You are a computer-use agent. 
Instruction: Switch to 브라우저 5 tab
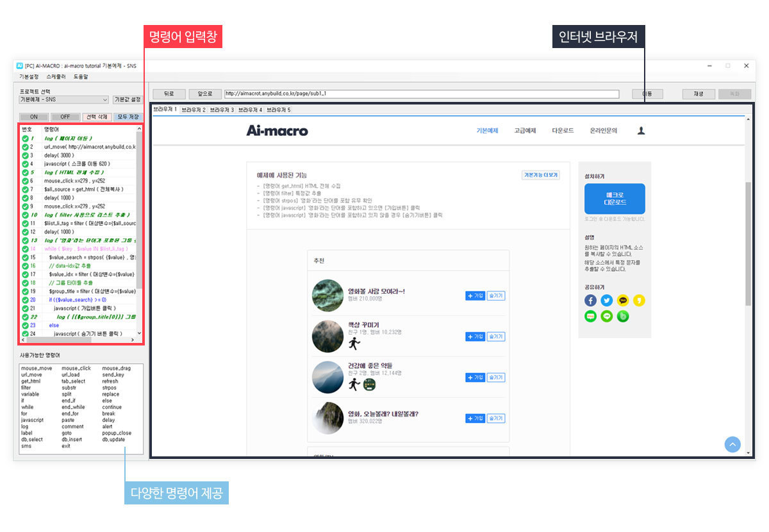[278, 110]
